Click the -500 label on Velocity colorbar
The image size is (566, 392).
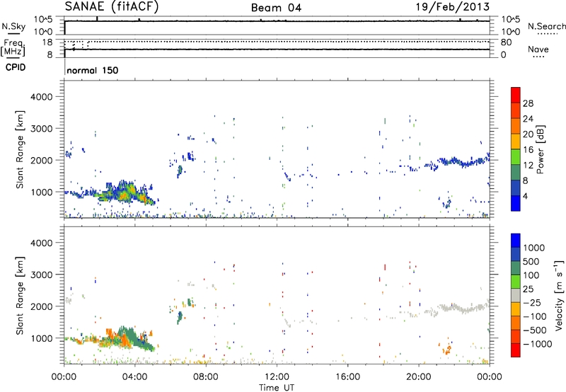tap(535, 330)
